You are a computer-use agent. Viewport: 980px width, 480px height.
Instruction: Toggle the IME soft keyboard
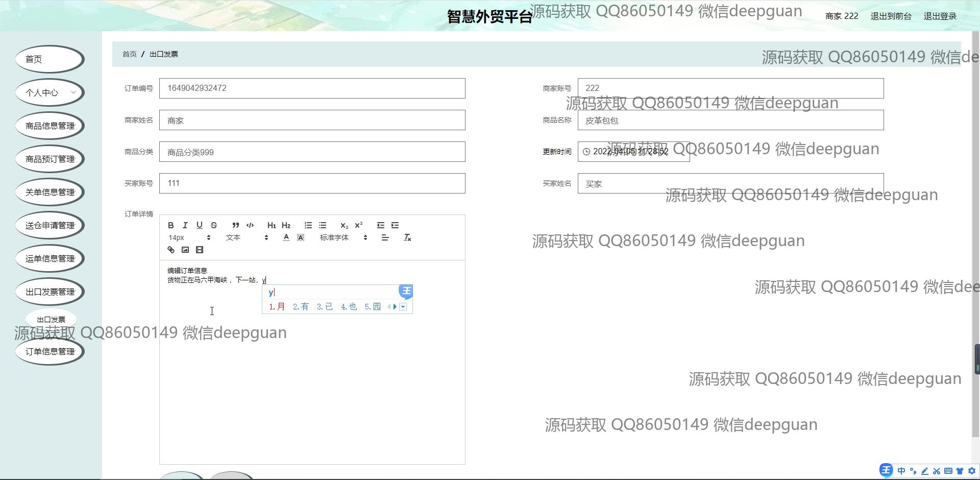[948, 471]
